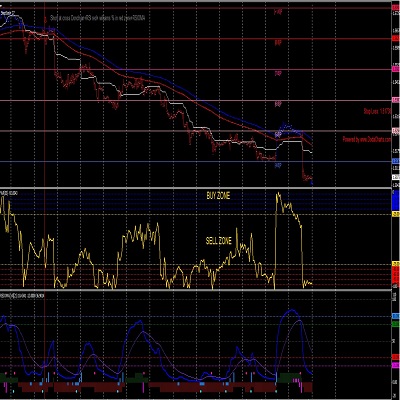Click the blue horizontal support line
Screen dimensions: 400x400
[195, 162]
